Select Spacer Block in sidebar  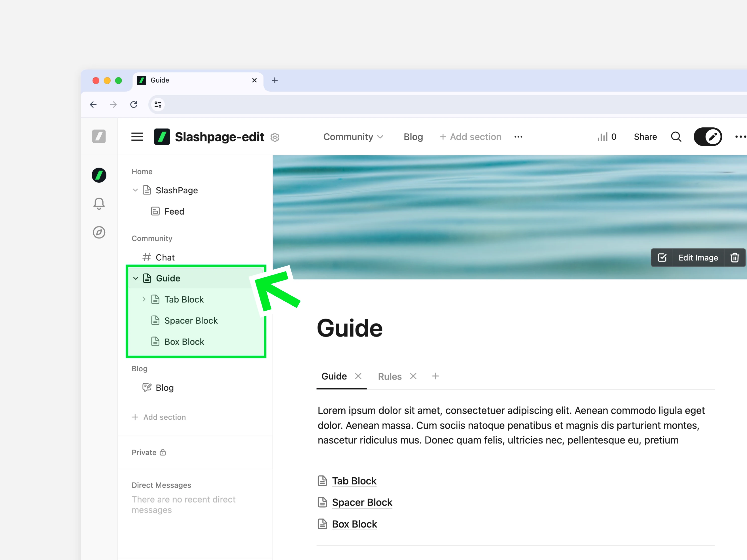point(191,321)
